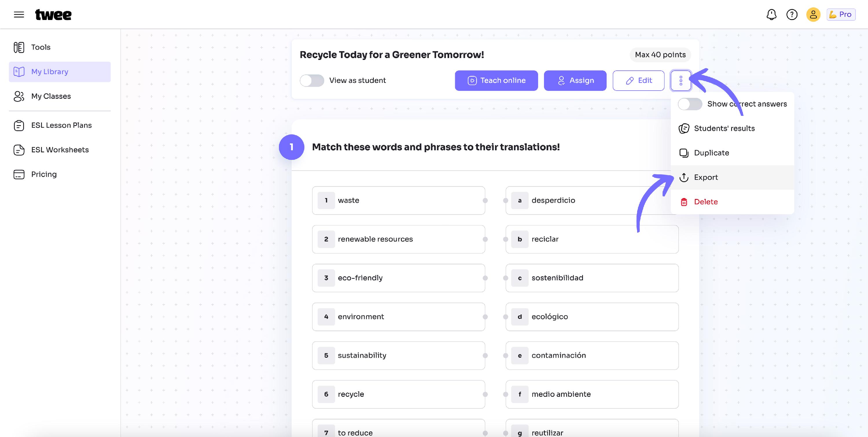The image size is (868, 437).
Task: Open the Pricing page
Action: click(60, 174)
